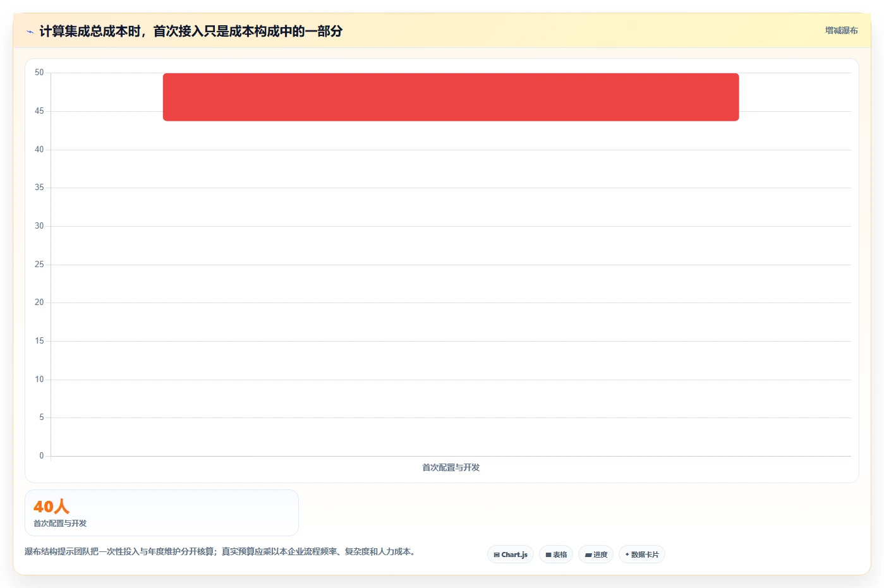Click the 进度 chip
Screen dimensions: 884x588
coord(596,555)
